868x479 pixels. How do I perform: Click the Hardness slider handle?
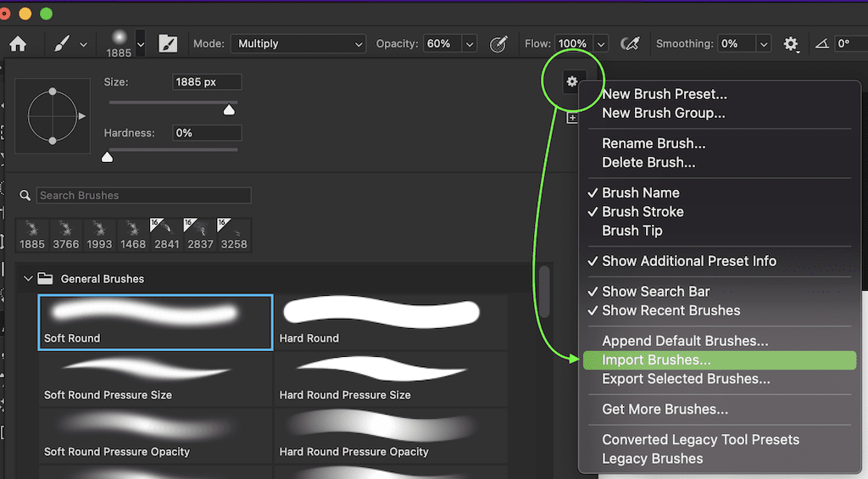(108, 158)
